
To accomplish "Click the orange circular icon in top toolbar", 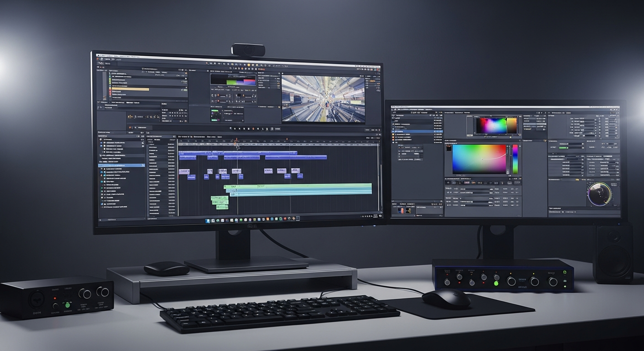I will [x=248, y=65].
